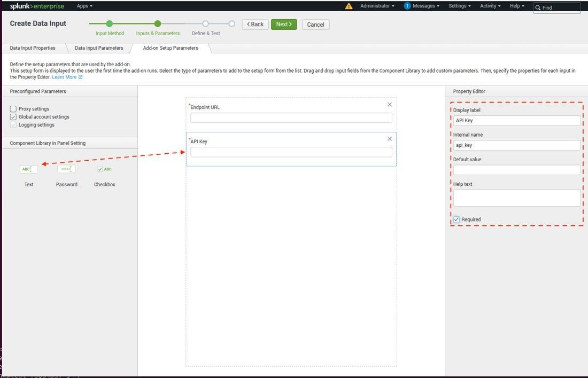The width and height of the screenshot is (588, 378).
Task: Click the API Key input field
Action: click(291, 152)
